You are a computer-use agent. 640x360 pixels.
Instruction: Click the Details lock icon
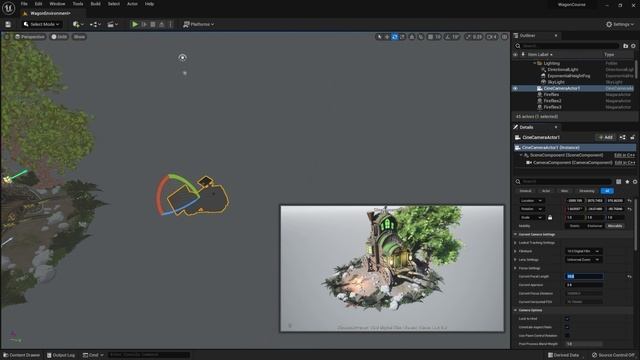pos(633,137)
